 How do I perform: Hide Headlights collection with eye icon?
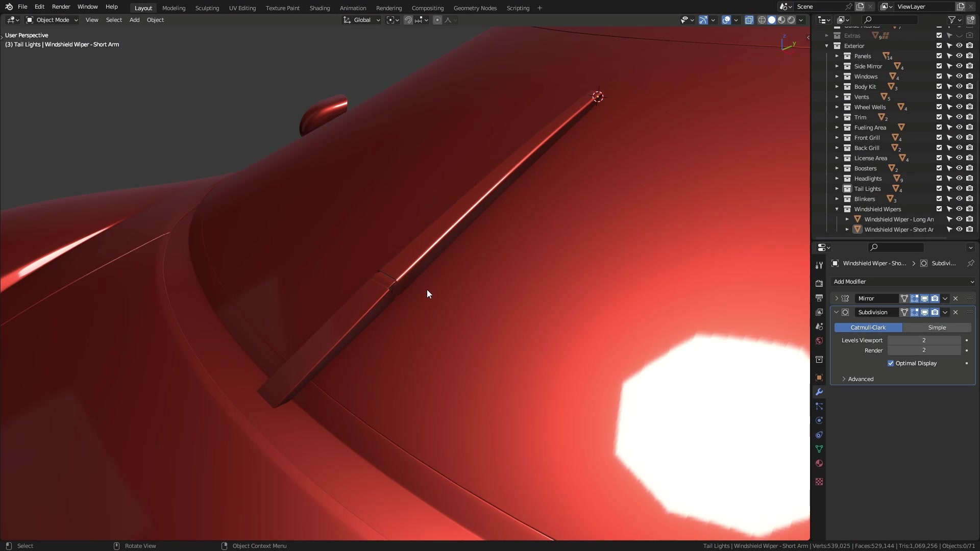click(x=959, y=178)
